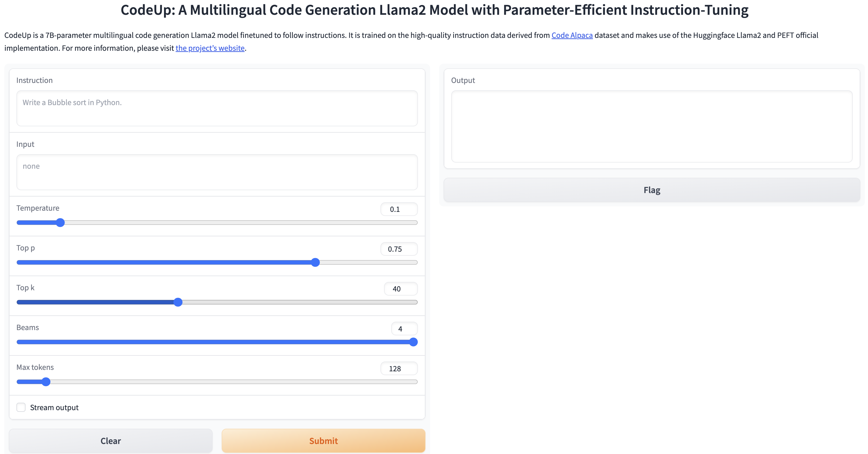Click the Instruction text box

[x=217, y=108]
